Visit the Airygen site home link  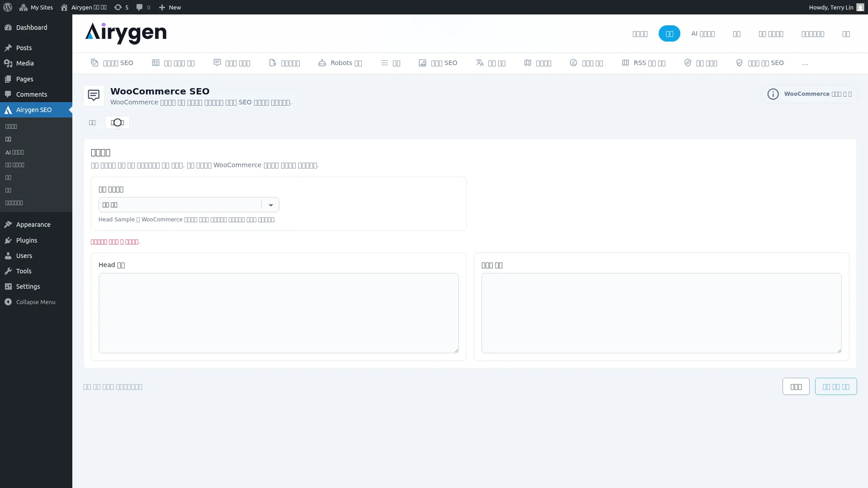coord(84,7)
